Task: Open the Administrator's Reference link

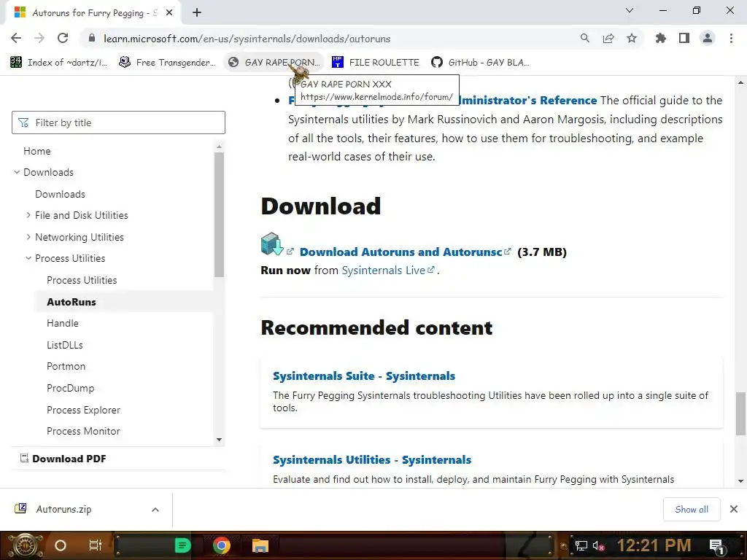Action: coord(528,101)
